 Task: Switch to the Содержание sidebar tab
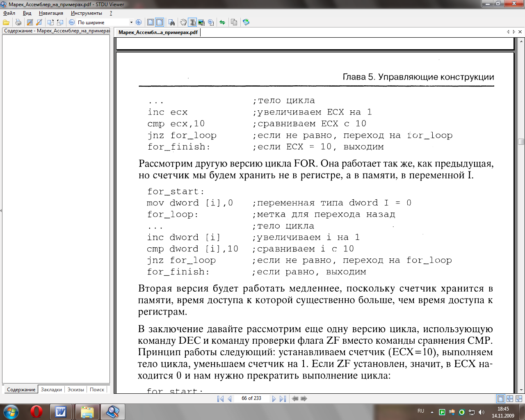point(21,389)
